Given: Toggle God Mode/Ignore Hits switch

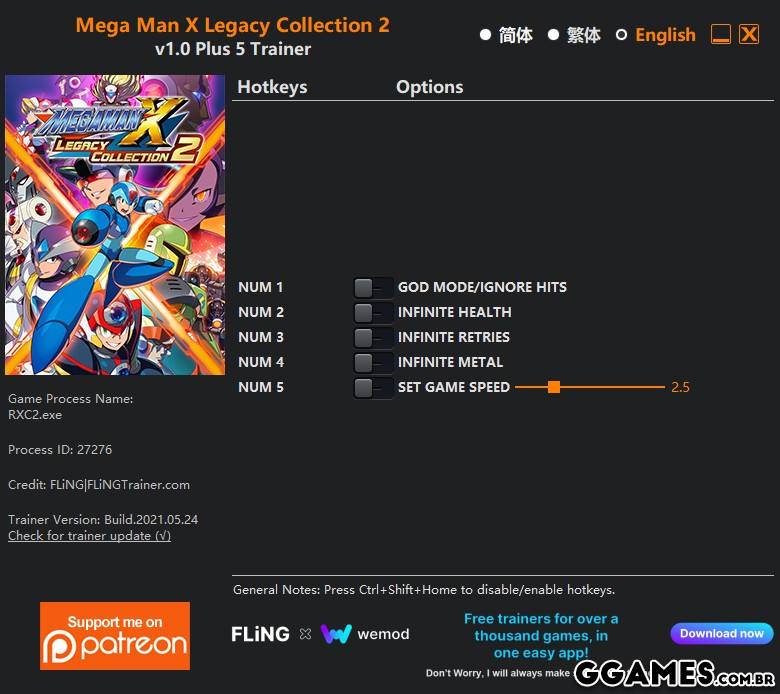Looking at the screenshot, I should click(x=373, y=288).
